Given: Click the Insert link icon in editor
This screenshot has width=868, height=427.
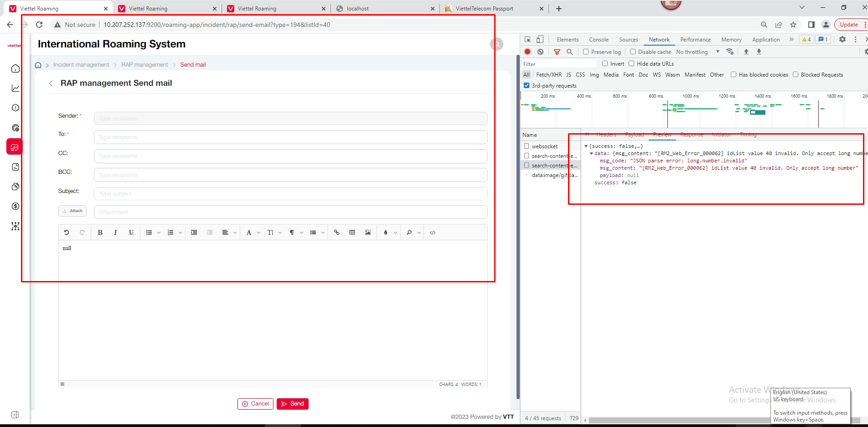Looking at the screenshot, I should pyautogui.click(x=336, y=233).
